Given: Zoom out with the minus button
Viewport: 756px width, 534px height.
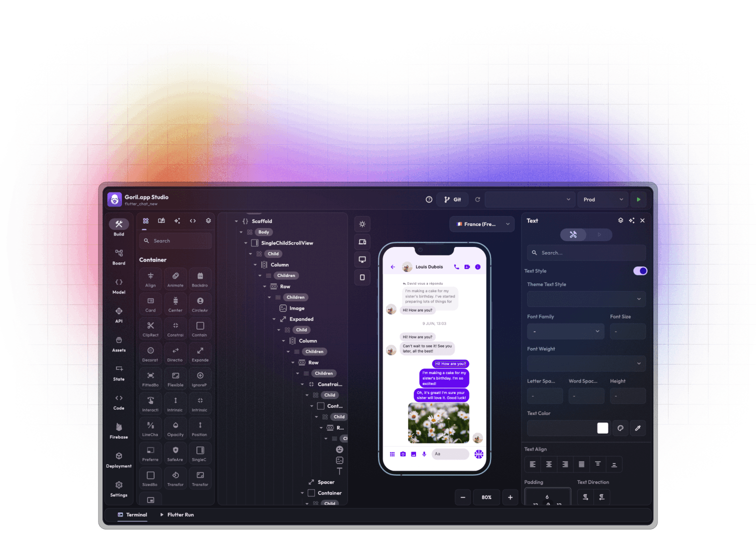Looking at the screenshot, I should (463, 497).
